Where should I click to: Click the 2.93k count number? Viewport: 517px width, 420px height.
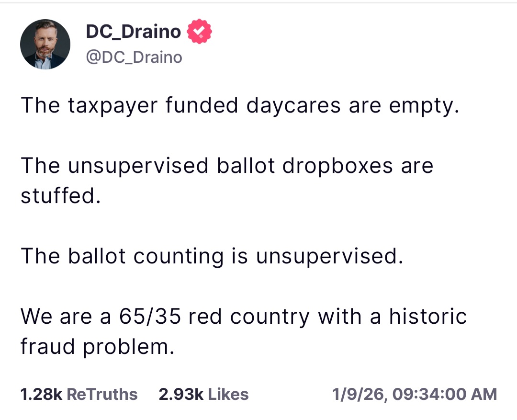(x=180, y=395)
